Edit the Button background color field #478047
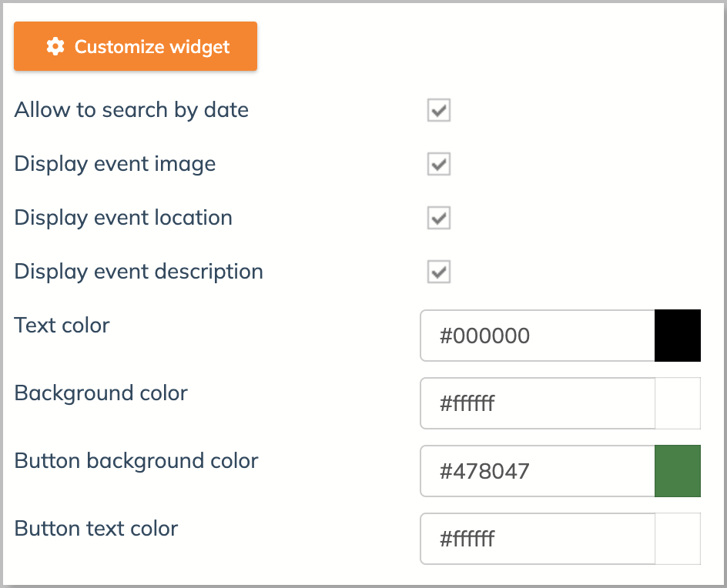727x588 pixels. click(538, 471)
